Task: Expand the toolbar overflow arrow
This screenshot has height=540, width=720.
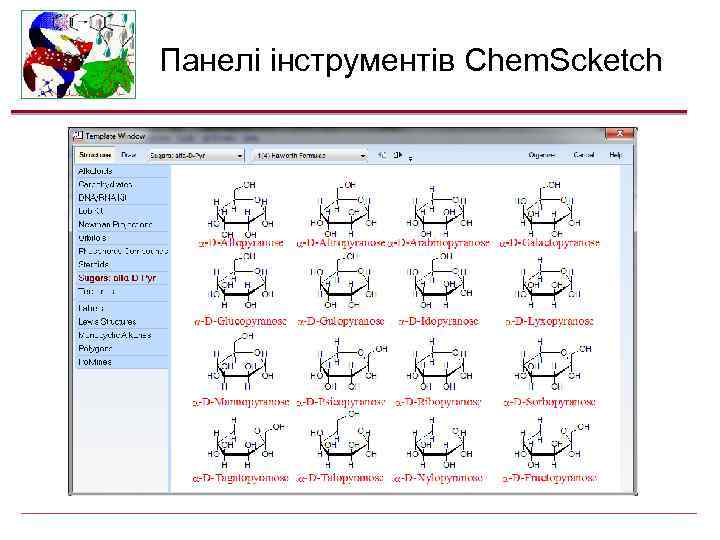Action: coord(411,158)
